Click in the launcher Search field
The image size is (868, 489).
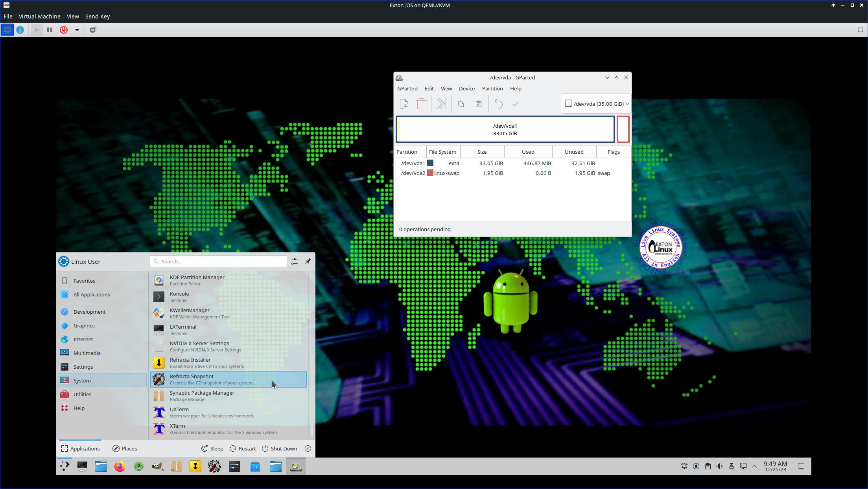(x=218, y=261)
